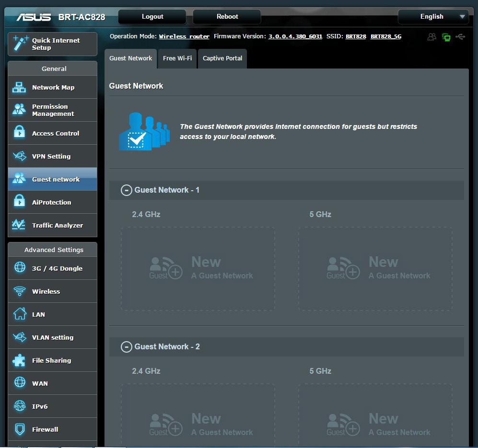Open the WAN menu item
Image resolution: width=478 pixels, height=448 pixels.
[52, 383]
